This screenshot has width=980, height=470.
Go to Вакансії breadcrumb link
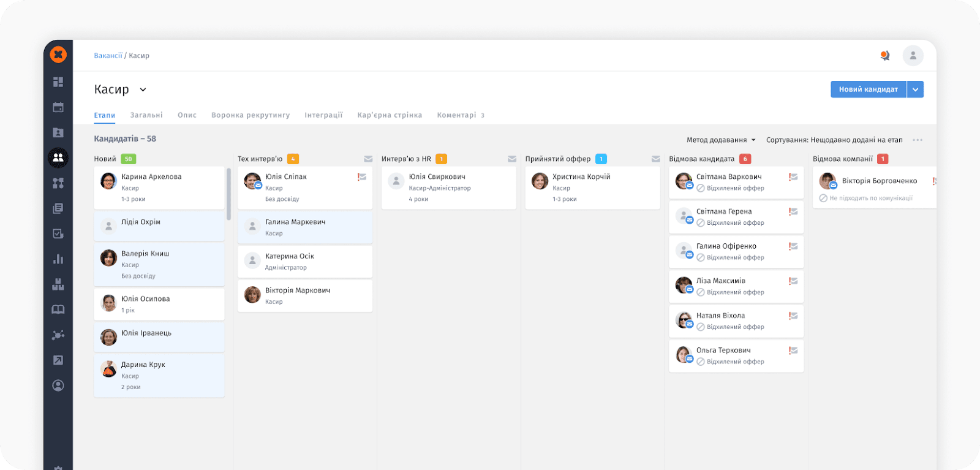tap(108, 56)
